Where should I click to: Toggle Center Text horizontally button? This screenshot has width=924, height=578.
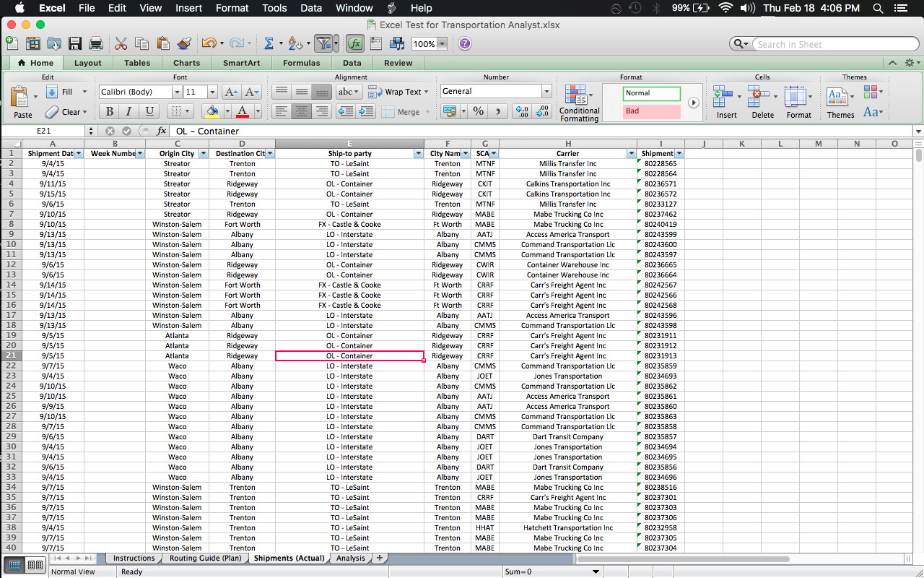pos(302,111)
